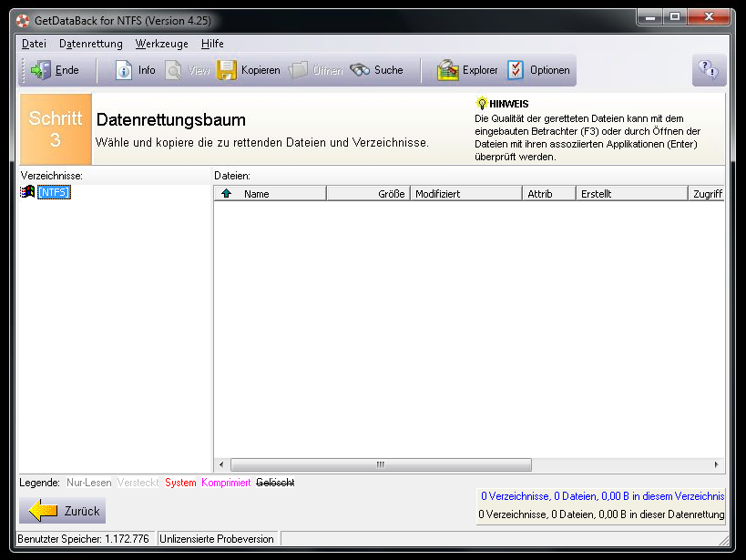
Task: Click 'Benutzter Speicher: 1.172.776' status entry
Action: click(x=84, y=539)
